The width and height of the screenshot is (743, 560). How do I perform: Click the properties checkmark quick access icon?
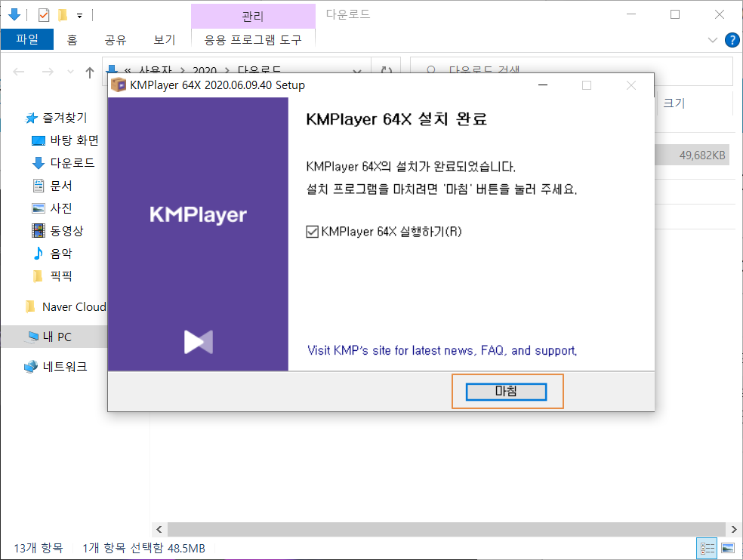(x=44, y=15)
